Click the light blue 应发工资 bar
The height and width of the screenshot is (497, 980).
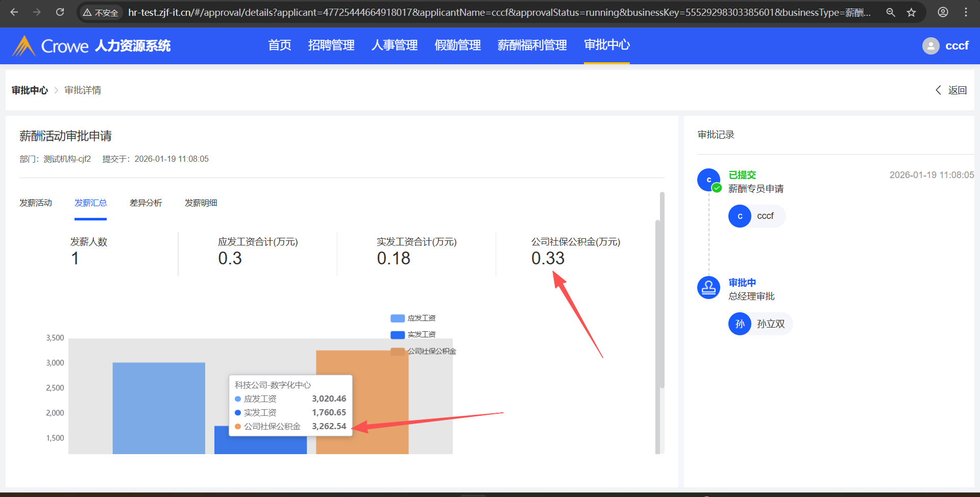pyautogui.click(x=158, y=408)
